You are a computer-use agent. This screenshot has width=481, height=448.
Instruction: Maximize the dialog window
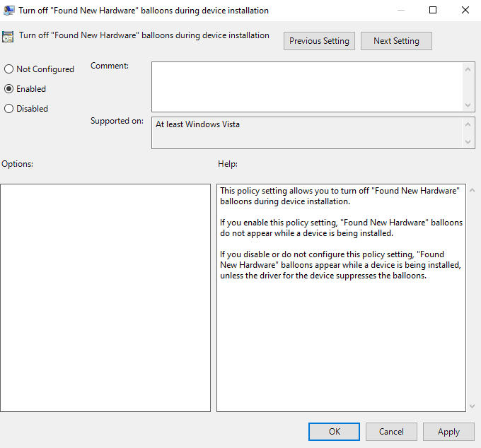click(x=433, y=10)
